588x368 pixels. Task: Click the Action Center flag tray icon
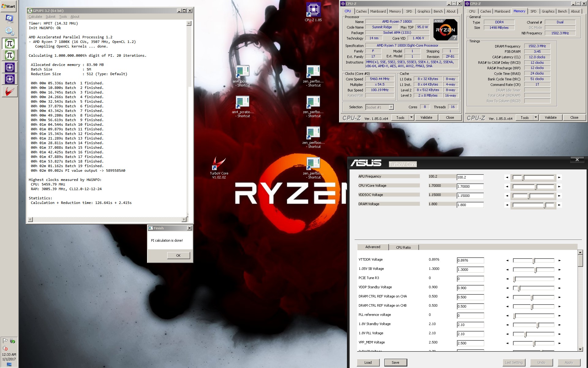click(5, 341)
